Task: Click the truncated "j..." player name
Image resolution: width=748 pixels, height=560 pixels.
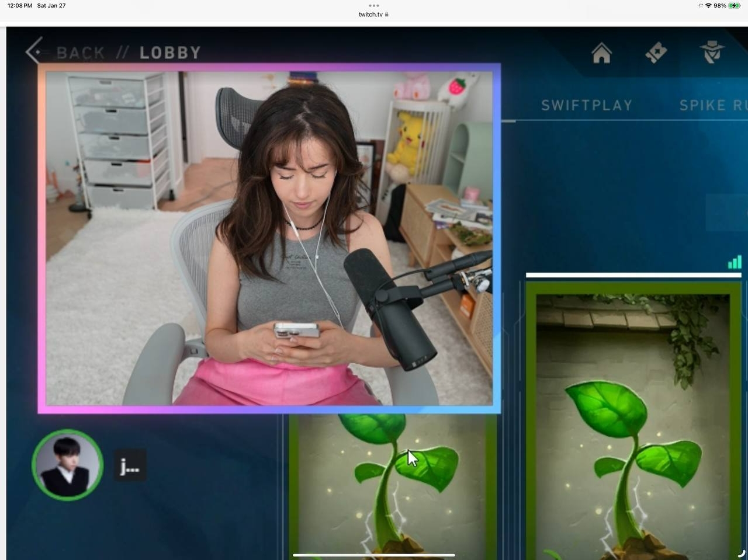Action: 130,465
